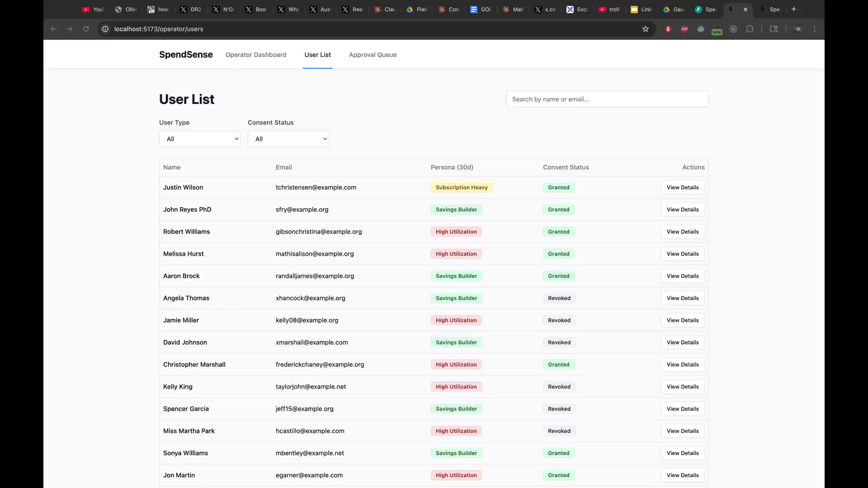View Details for Angela Thomas
Image resolution: width=868 pixels, height=488 pixels.
682,298
